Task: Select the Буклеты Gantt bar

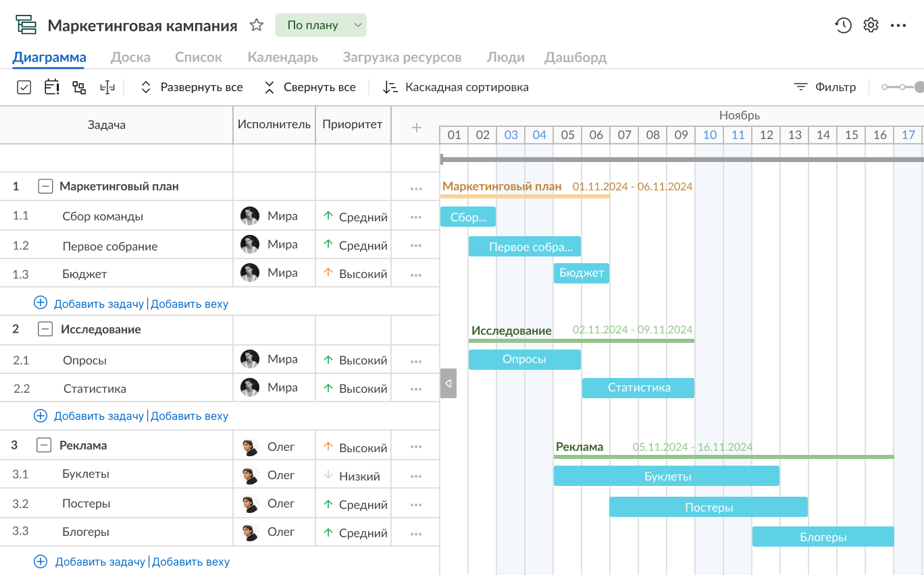Action: click(x=667, y=476)
